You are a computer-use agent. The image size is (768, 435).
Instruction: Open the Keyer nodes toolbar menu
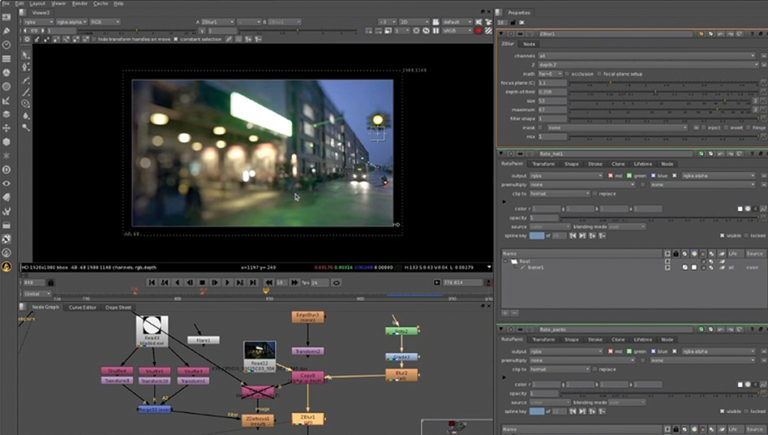[6, 100]
